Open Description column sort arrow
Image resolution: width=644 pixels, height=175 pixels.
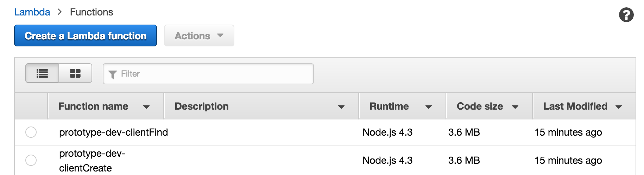[341, 107]
